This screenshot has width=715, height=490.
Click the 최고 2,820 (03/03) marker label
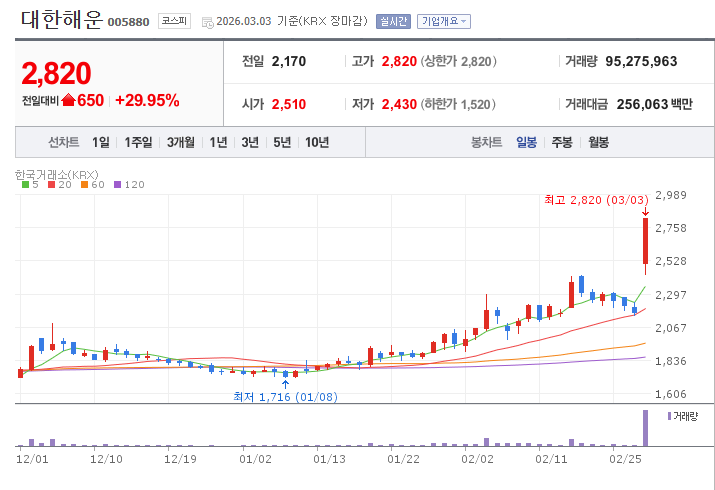[x=596, y=200]
